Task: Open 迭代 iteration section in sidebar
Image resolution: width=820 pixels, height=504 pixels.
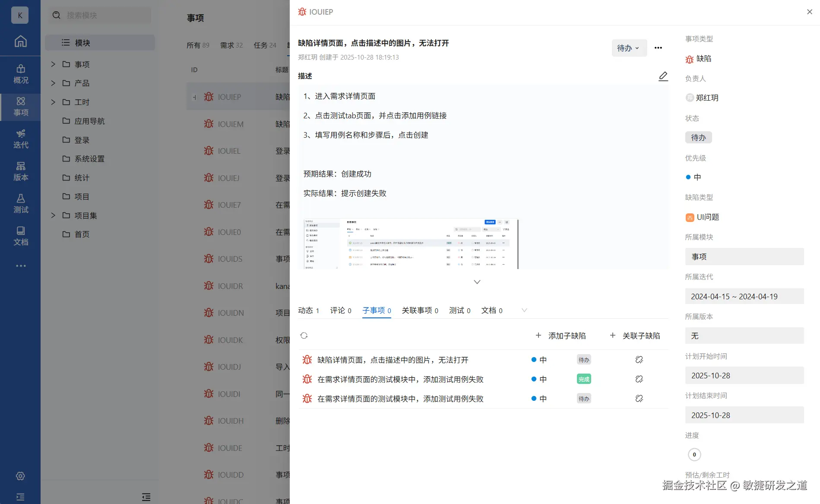Action: point(20,139)
